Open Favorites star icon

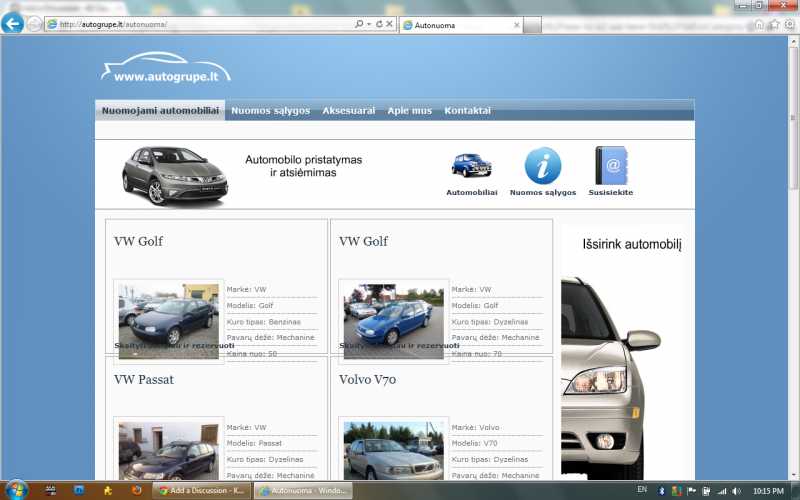coord(774,24)
